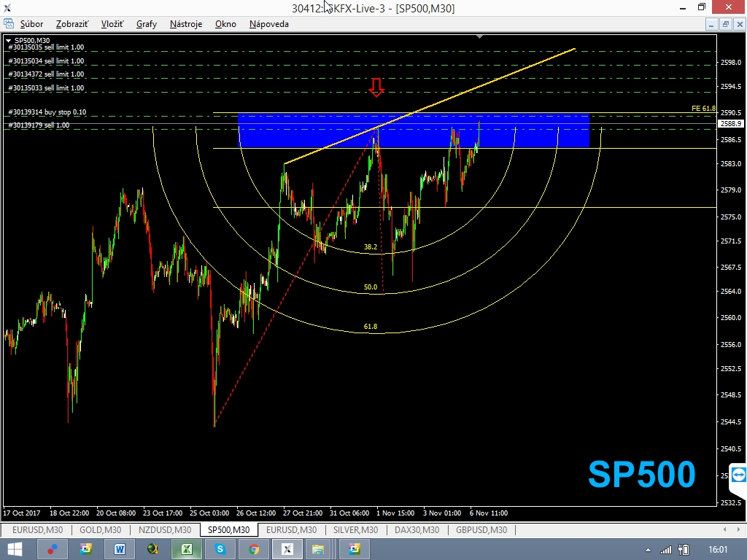
Task: Restore down the SP500 chart child window
Action: (x=726, y=24)
